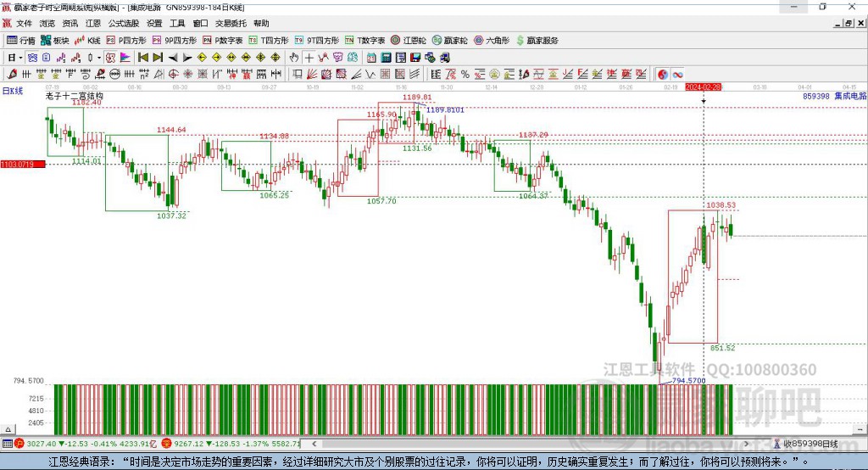Click the Shenzhen index 9267.12 status
This screenshot has height=470, width=868.
[232, 444]
